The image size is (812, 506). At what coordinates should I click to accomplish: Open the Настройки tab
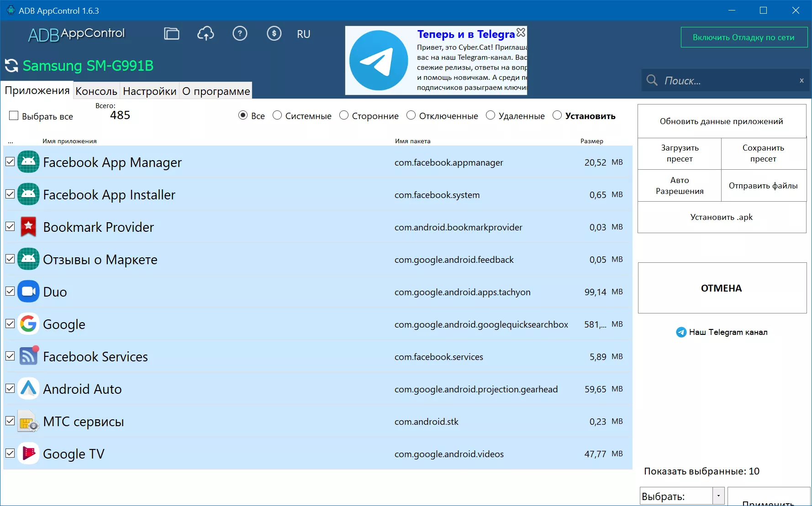(x=150, y=91)
